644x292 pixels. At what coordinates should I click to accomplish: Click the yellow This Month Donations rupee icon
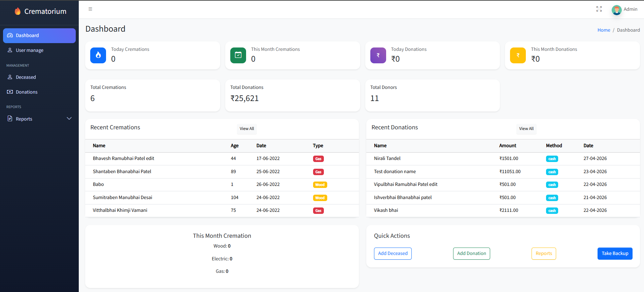tap(518, 55)
